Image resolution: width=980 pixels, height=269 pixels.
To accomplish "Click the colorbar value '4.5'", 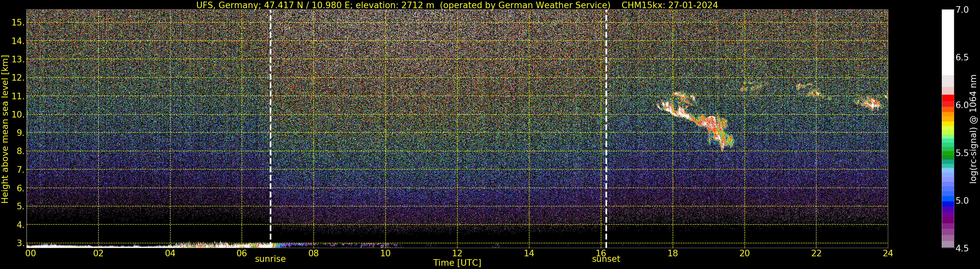I will [962, 248].
